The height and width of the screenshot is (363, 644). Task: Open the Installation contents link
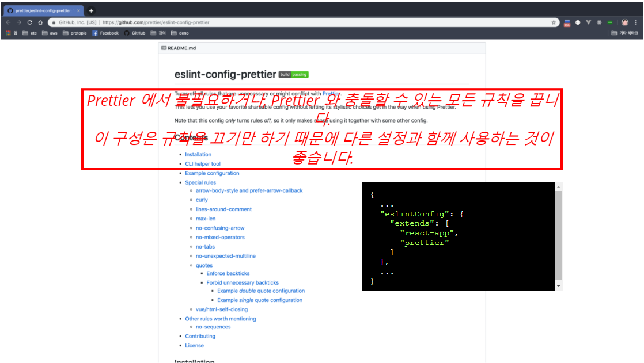click(198, 154)
